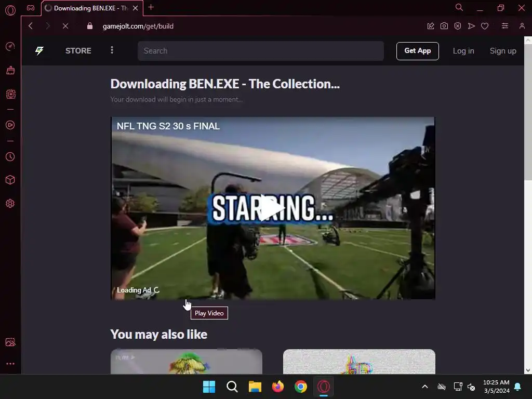
Task: Click the edit/share page toolbar icon
Action: (431, 26)
